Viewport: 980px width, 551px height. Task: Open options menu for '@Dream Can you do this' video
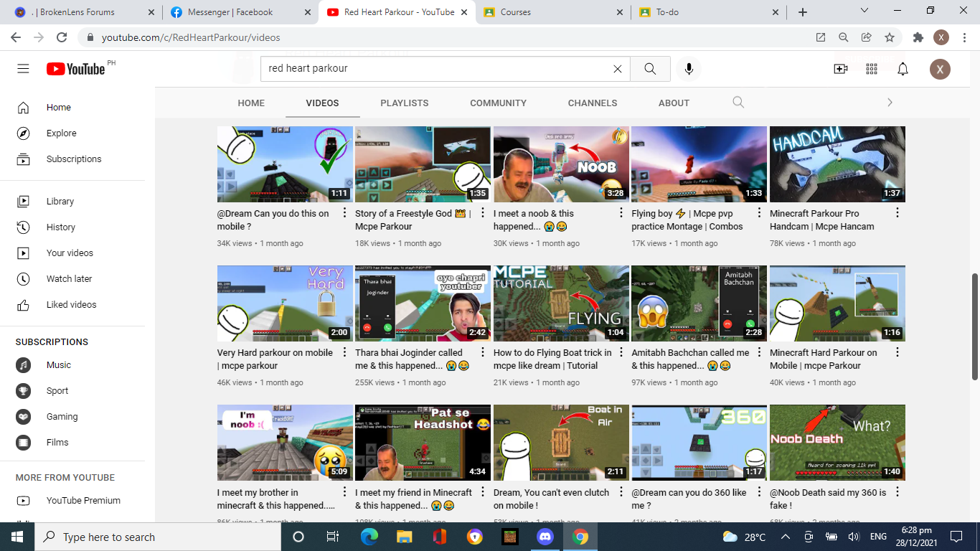click(x=345, y=213)
